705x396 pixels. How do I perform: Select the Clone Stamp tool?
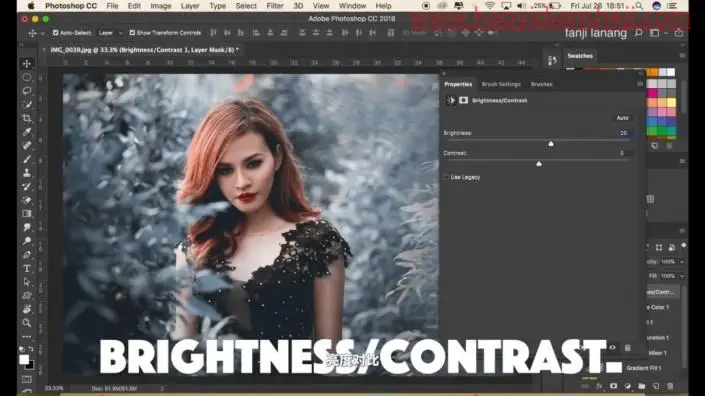[27, 173]
